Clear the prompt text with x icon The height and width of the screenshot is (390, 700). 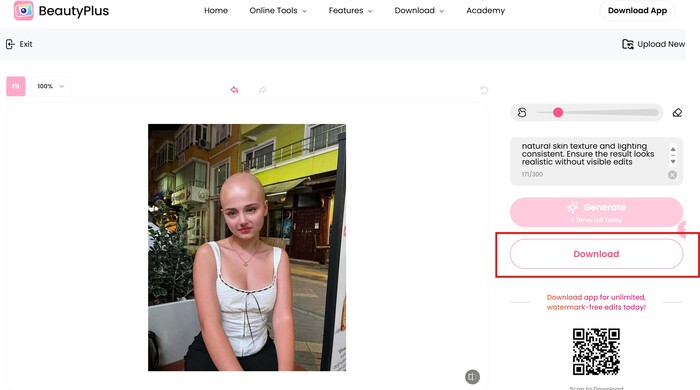click(672, 175)
